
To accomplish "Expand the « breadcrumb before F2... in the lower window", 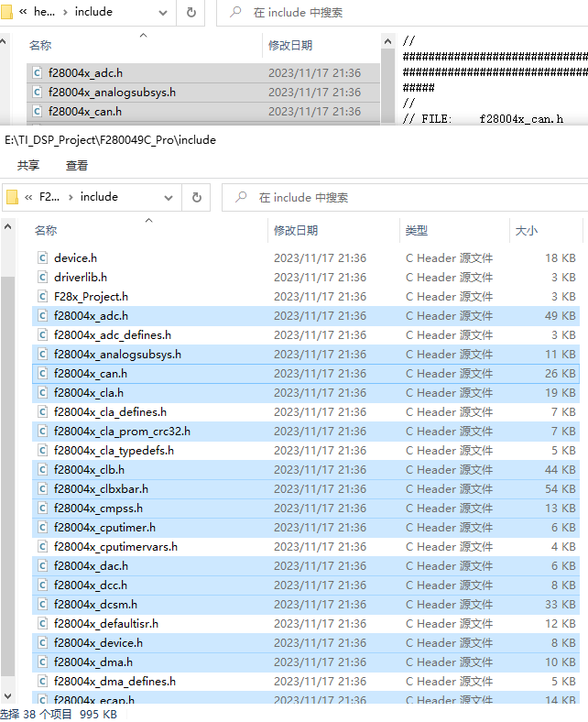I will [x=28, y=197].
